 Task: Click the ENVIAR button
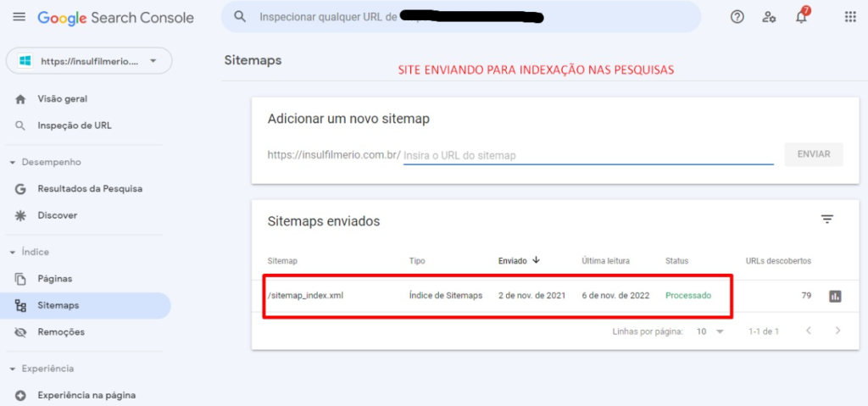814,154
